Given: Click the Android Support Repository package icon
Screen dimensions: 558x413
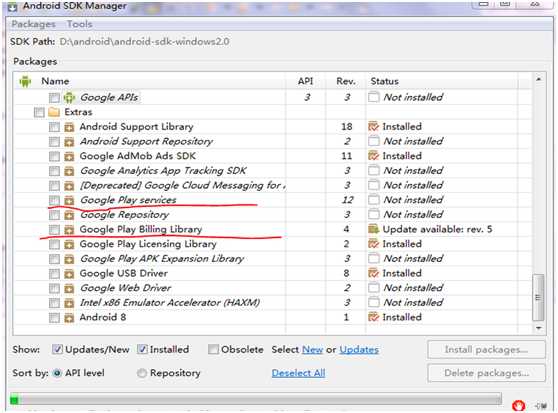Looking at the screenshot, I should (x=69, y=142).
